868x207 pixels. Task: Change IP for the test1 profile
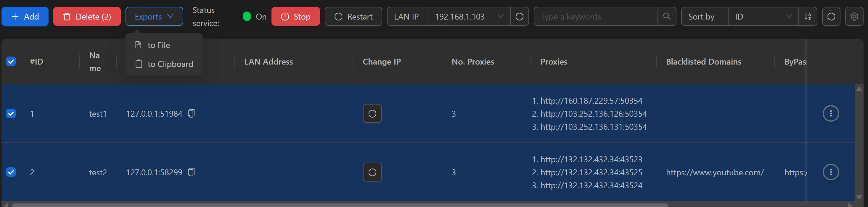point(372,114)
